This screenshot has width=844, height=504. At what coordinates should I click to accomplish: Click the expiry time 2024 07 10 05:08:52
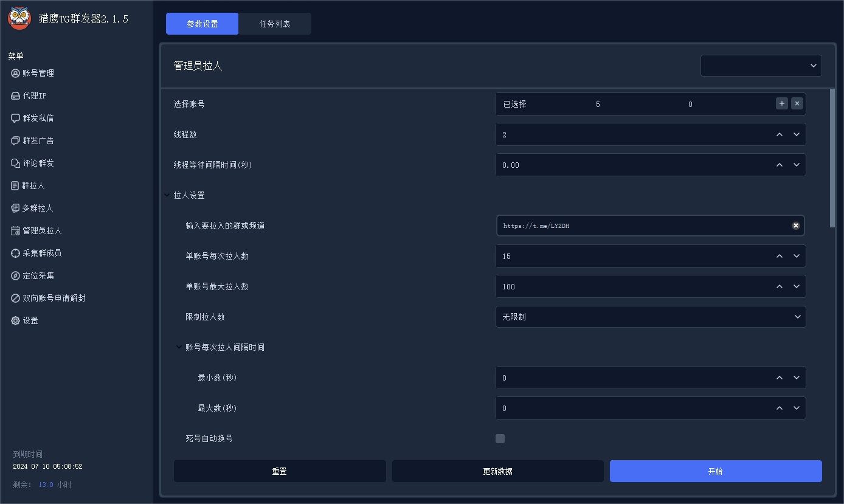[x=47, y=466]
